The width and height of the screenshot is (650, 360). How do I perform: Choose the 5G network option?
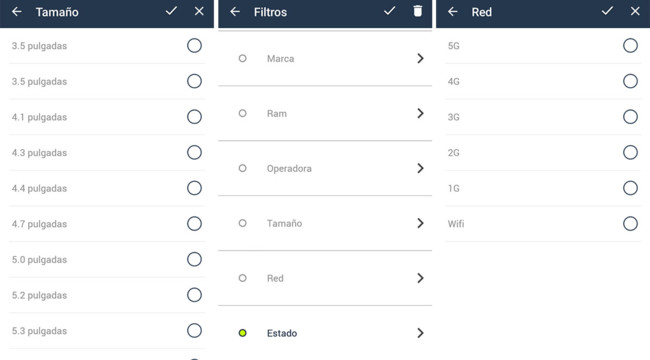(631, 46)
